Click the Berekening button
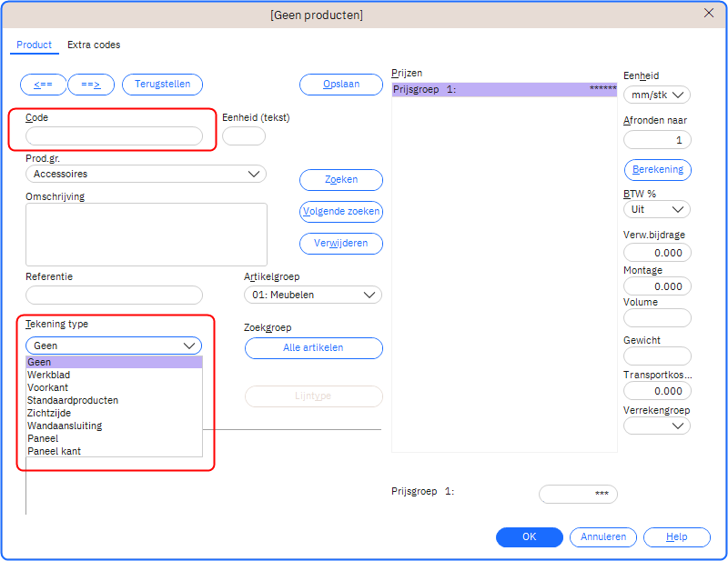Viewport: 728px width, 561px height. (x=657, y=170)
